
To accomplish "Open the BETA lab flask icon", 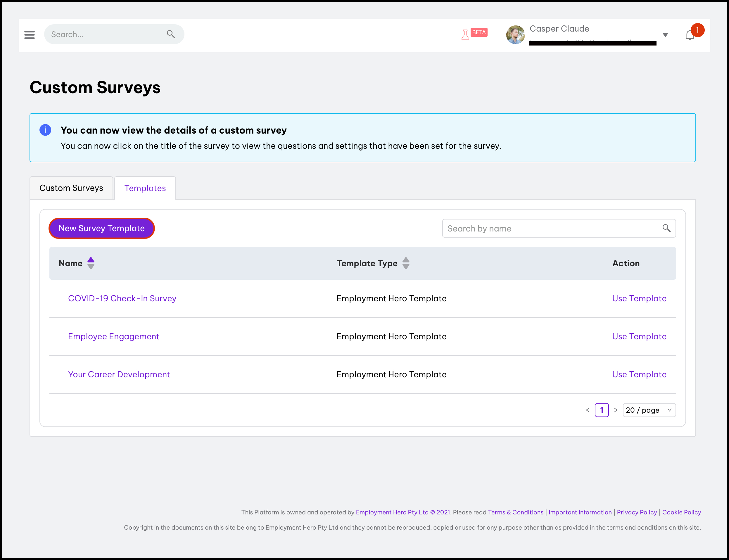I will (465, 35).
